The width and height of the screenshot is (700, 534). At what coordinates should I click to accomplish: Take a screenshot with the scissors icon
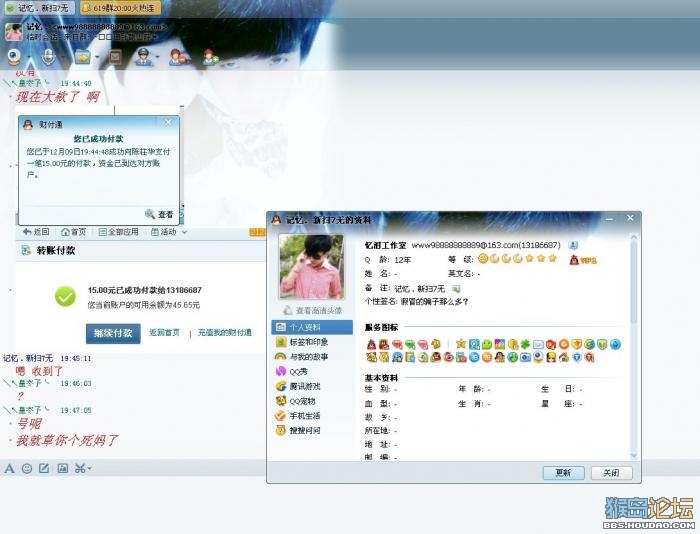pyautogui.click(x=80, y=468)
